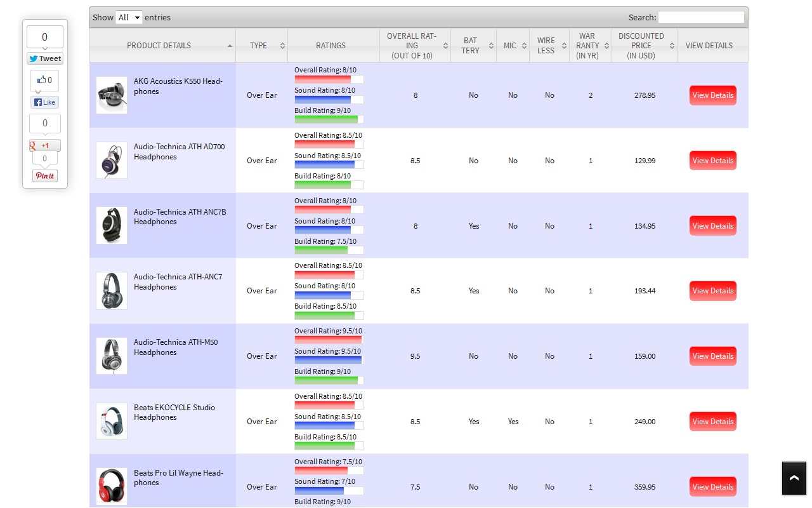
Task: Sort by Type column header
Action: tap(261, 46)
